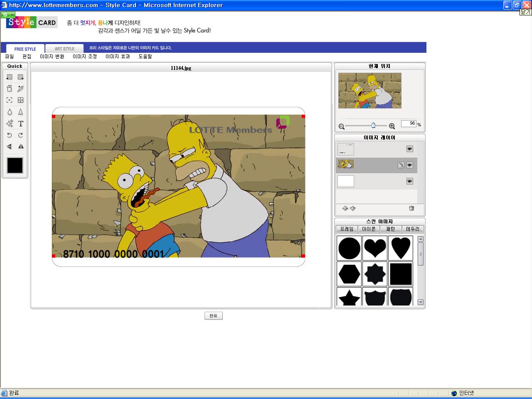Click the zoom slider handle
532x399 pixels.
pyautogui.click(x=373, y=125)
